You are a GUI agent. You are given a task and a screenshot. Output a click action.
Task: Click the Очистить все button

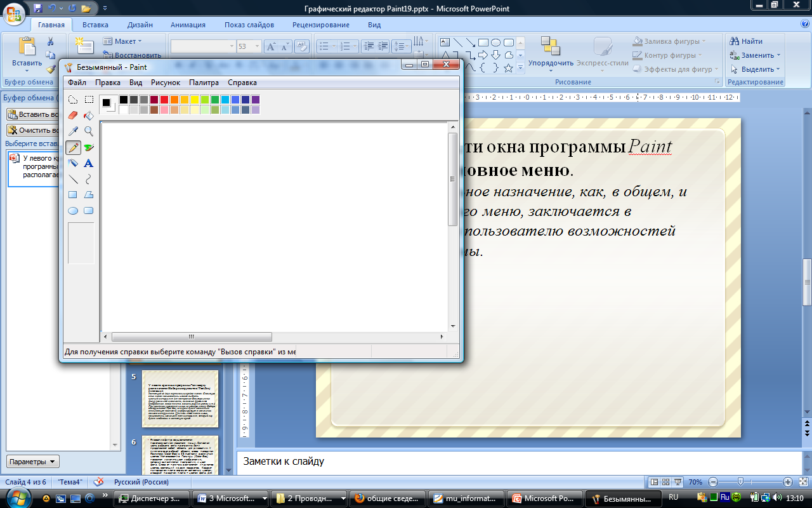pyautogui.click(x=33, y=130)
